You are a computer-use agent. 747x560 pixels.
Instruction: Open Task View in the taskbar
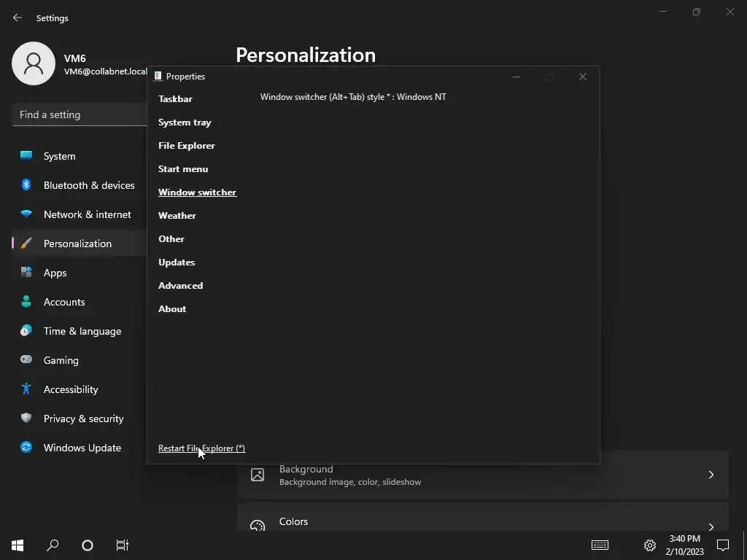[123, 545]
